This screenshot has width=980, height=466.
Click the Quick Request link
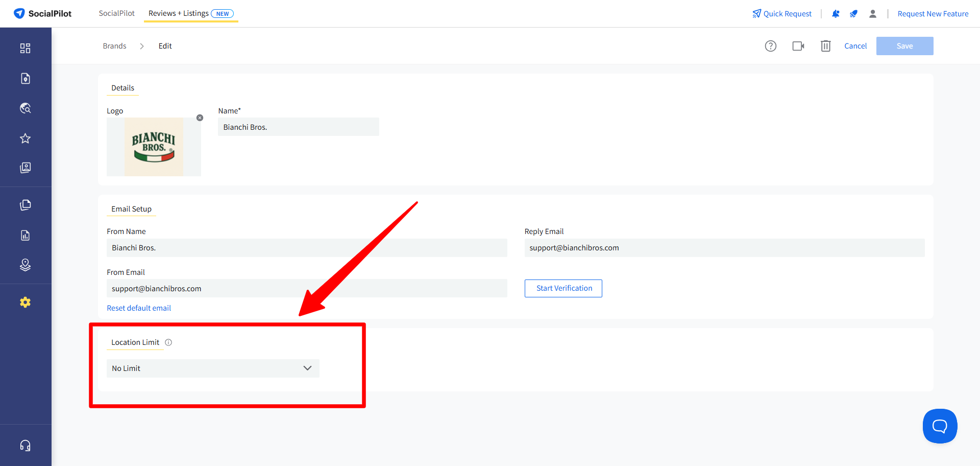(782, 14)
